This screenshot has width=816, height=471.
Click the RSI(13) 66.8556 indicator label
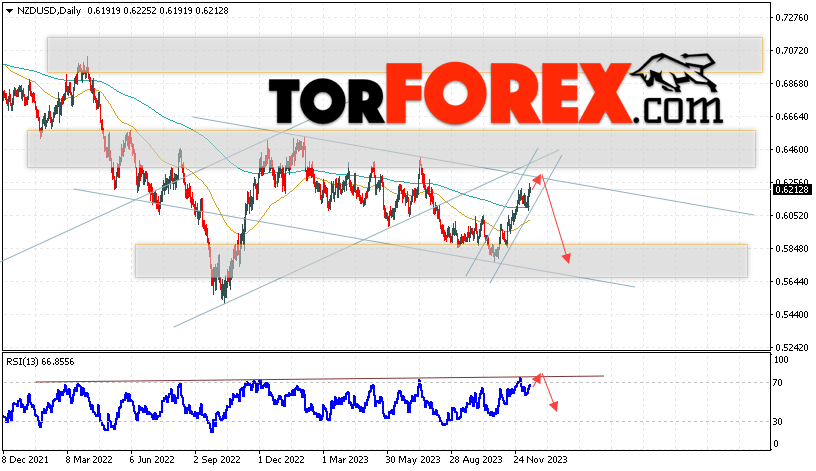click(40, 362)
